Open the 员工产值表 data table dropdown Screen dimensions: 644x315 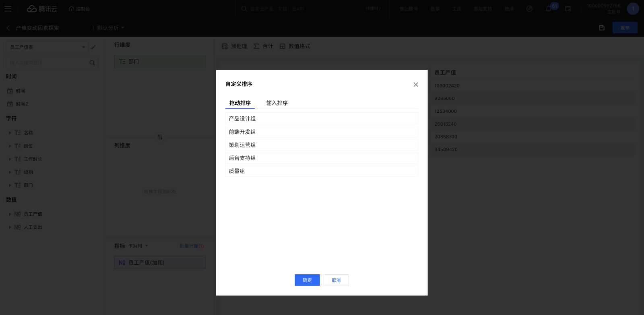click(47, 47)
